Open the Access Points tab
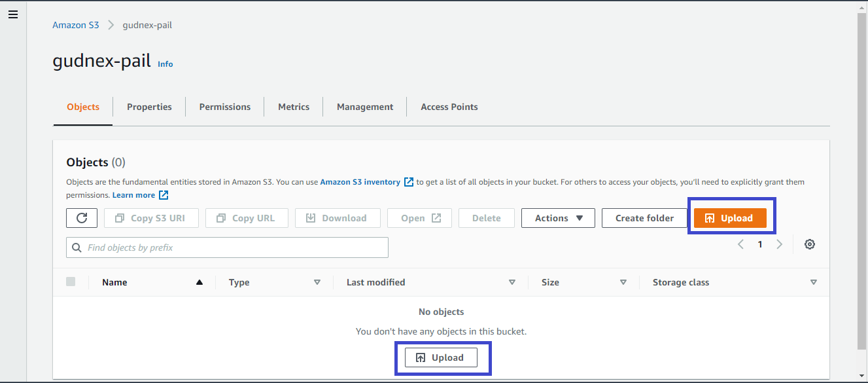Image resolution: width=868 pixels, height=383 pixels. pos(449,107)
